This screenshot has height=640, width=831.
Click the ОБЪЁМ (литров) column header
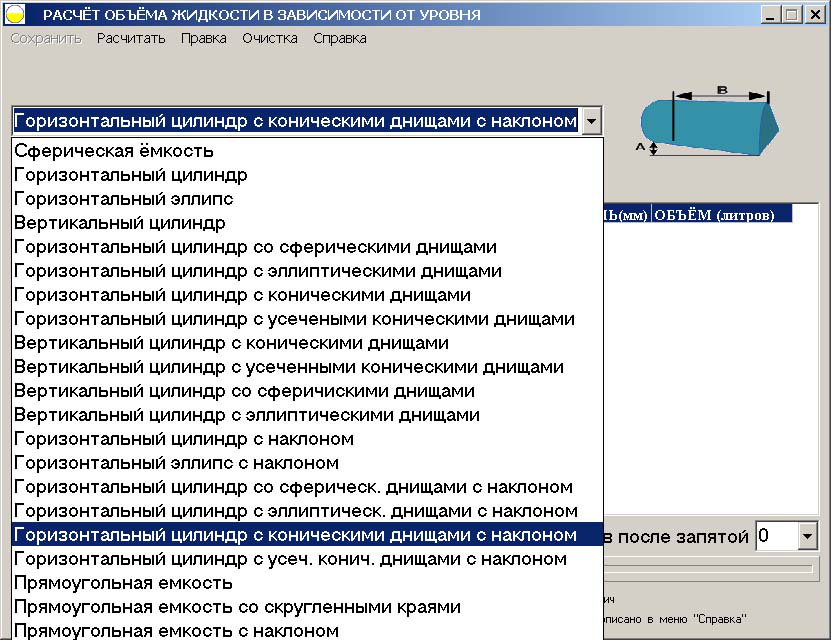(717, 214)
